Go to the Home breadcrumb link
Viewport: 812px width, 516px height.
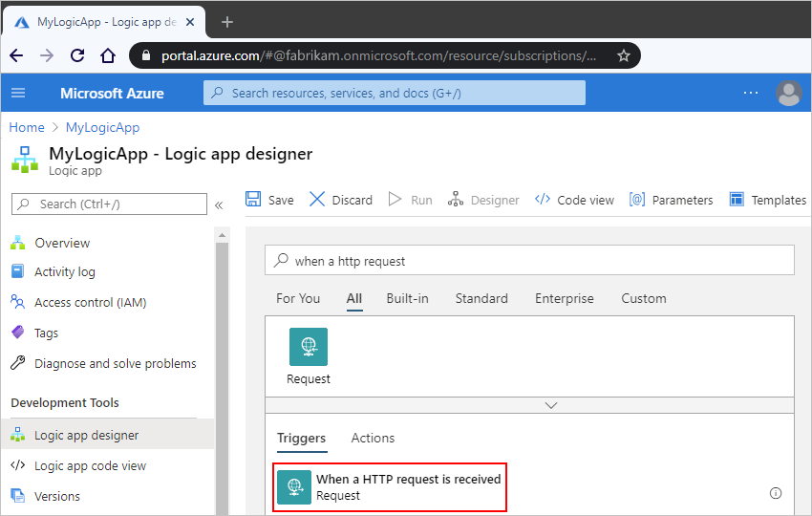[27, 127]
